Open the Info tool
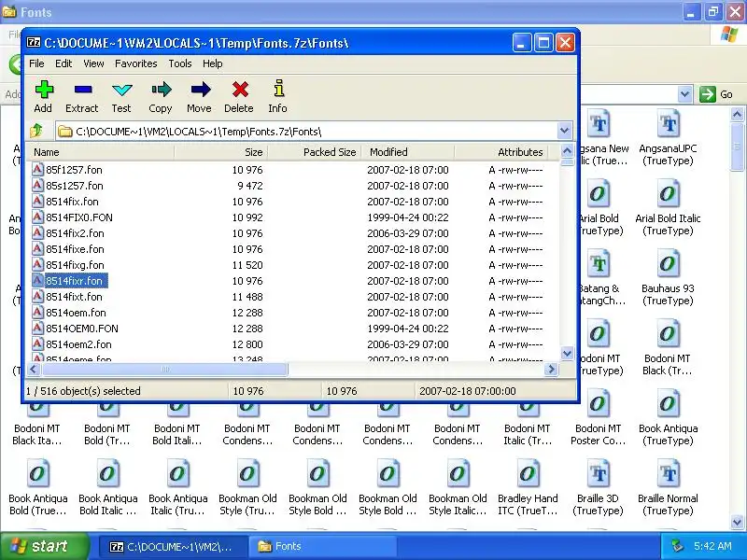 click(x=279, y=89)
